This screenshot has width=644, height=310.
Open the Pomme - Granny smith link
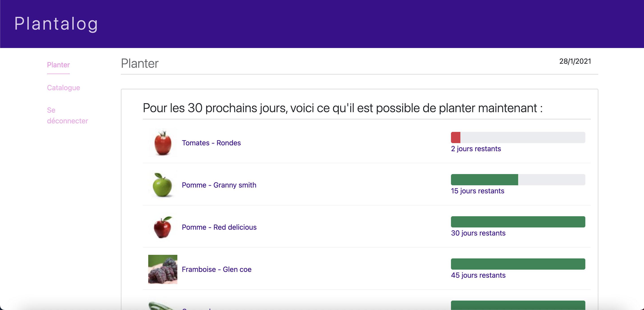tap(219, 185)
